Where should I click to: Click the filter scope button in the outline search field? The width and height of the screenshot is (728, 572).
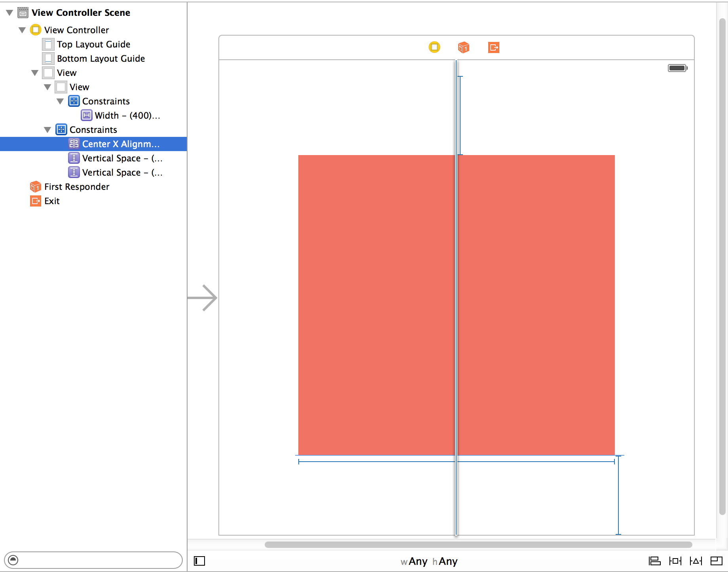coord(14,560)
